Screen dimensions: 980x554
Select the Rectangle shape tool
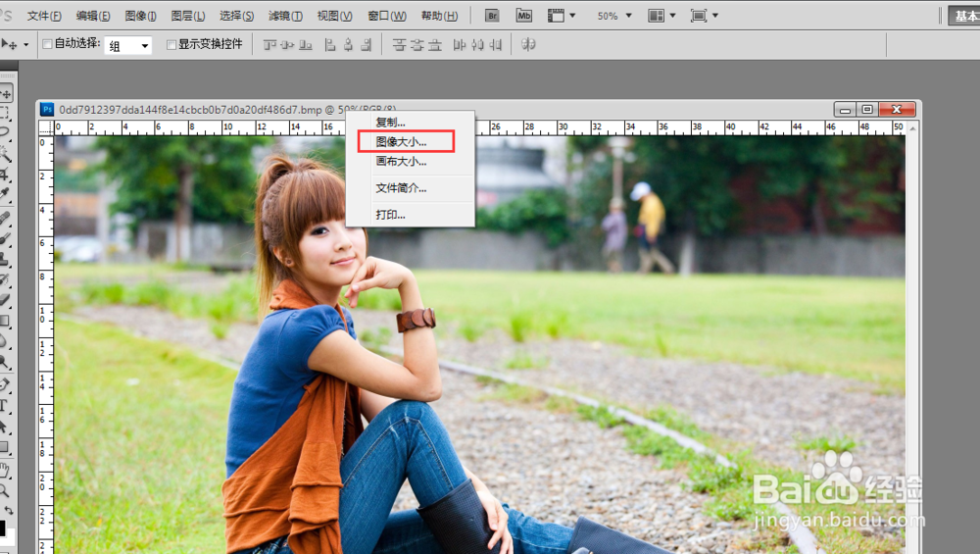pyautogui.click(x=5, y=446)
